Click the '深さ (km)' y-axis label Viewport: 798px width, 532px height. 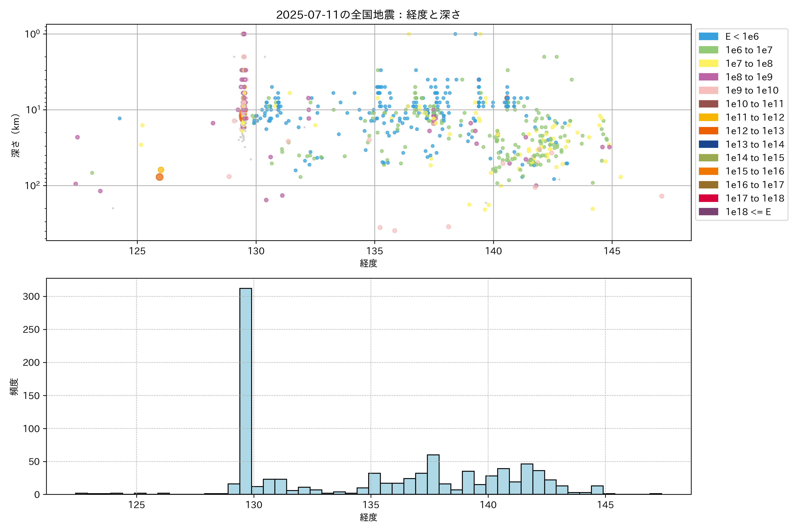coord(16,135)
